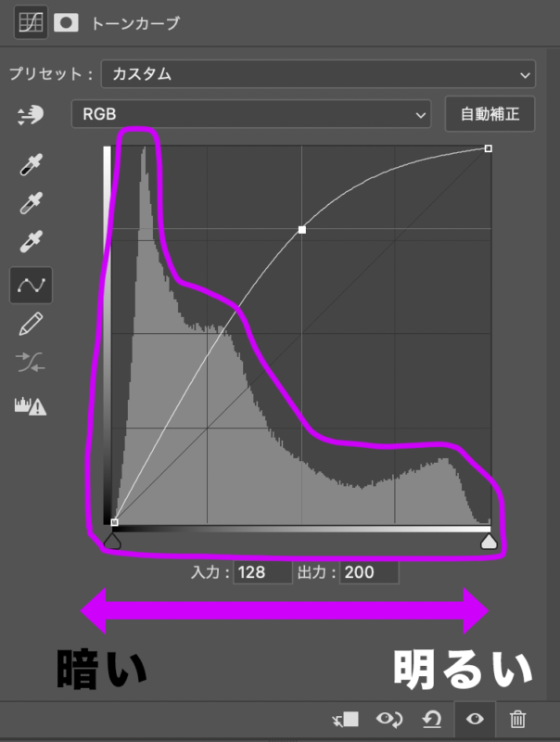The width and height of the screenshot is (560, 742).
Task: Select the pencil draw curve tool
Action: click(31, 324)
